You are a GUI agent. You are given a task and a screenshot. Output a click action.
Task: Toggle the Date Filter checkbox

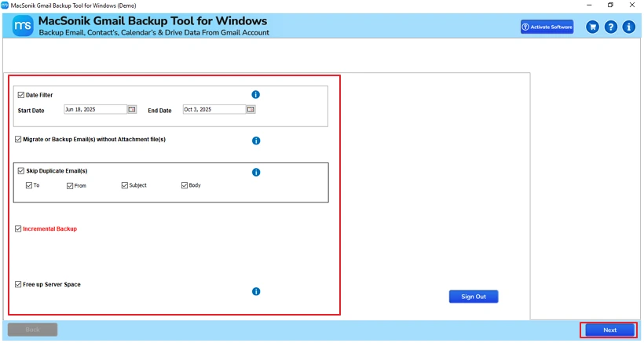(x=21, y=95)
